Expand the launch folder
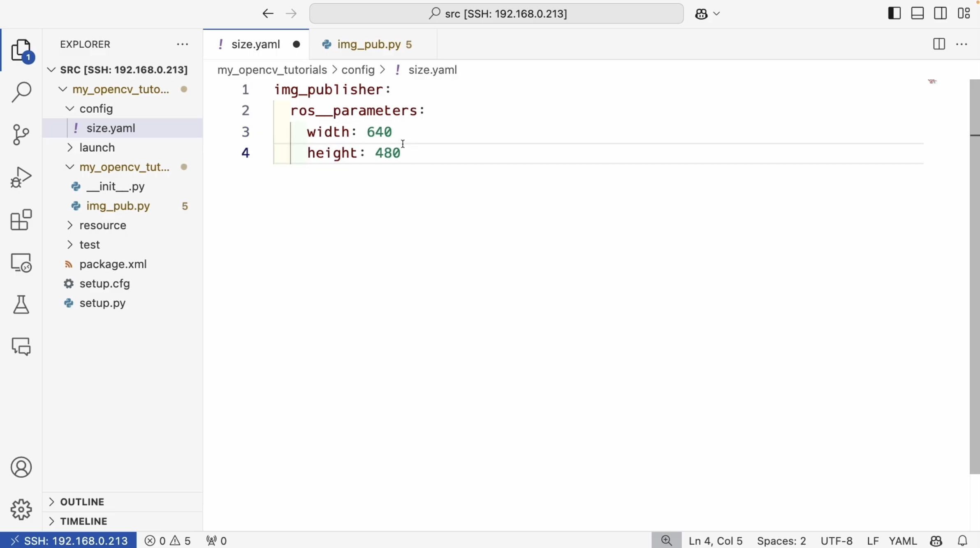The image size is (980, 548). point(97,148)
